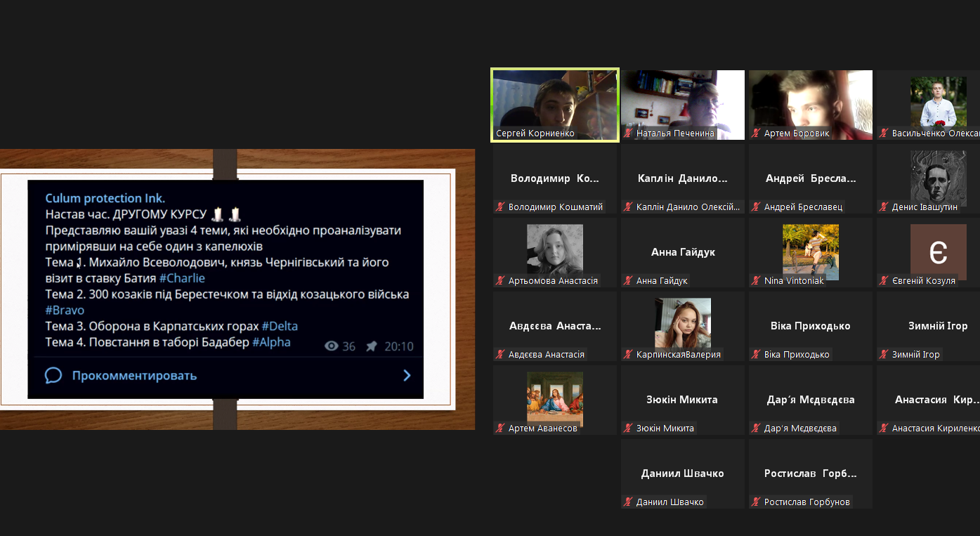
Task: Click muted mic icon beside Nina Vintoniak
Action: click(757, 281)
